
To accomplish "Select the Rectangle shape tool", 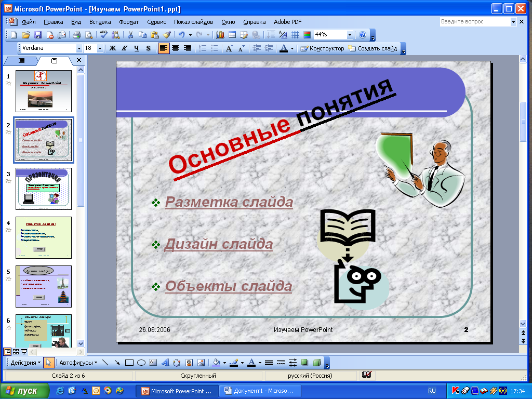I will 129,363.
